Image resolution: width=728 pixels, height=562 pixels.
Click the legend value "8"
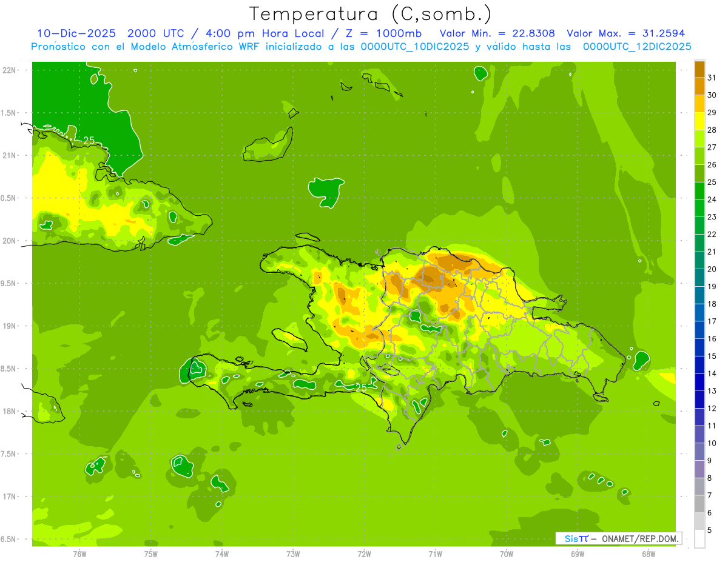[710, 478]
